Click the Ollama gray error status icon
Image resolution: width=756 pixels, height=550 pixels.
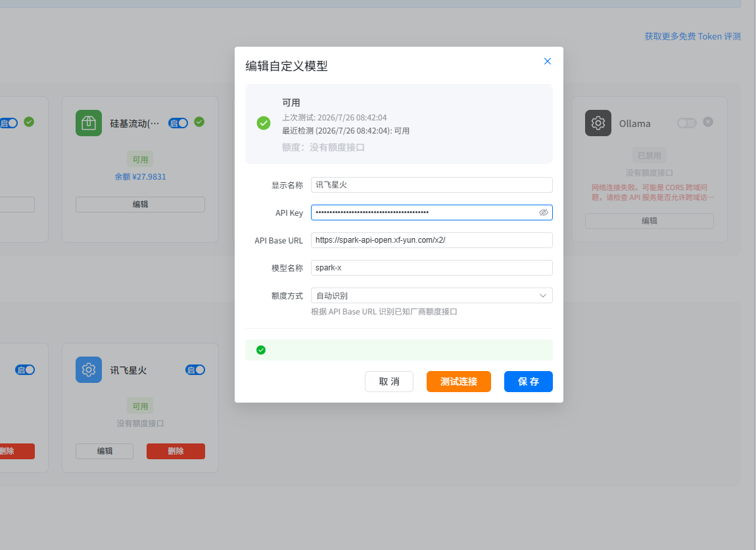pyautogui.click(x=708, y=122)
